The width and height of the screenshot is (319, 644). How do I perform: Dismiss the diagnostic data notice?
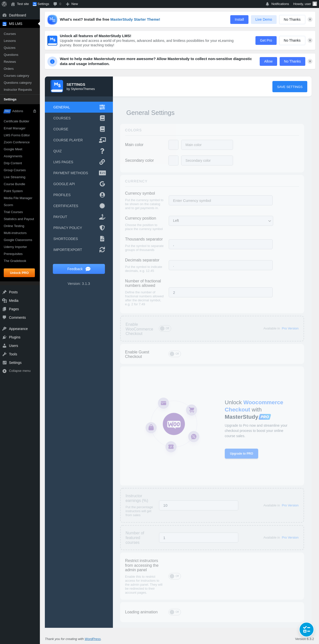[x=310, y=62]
